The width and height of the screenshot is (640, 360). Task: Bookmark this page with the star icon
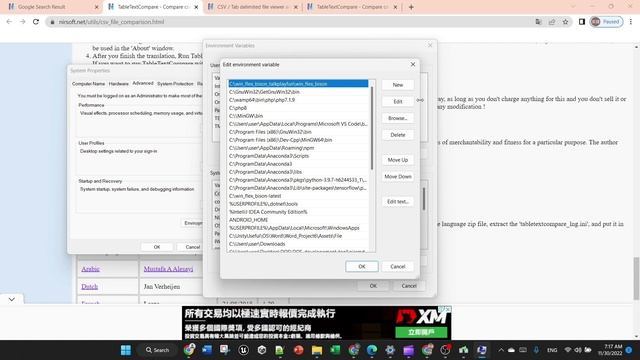pos(565,22)
